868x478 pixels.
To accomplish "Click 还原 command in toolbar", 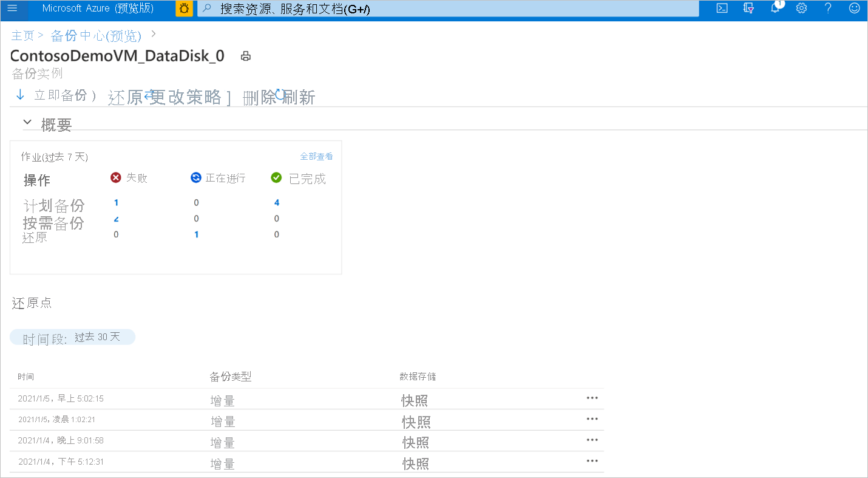I will [x=125, y=97].
